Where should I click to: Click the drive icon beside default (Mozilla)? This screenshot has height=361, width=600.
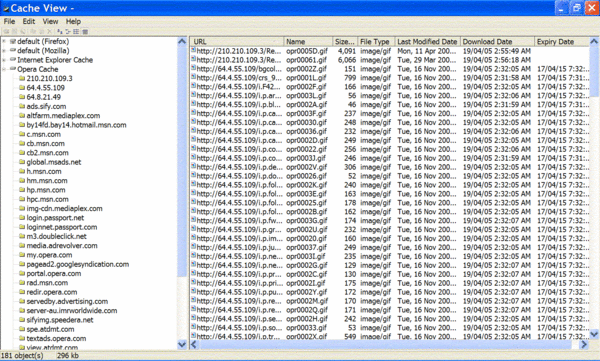point(13,50)
